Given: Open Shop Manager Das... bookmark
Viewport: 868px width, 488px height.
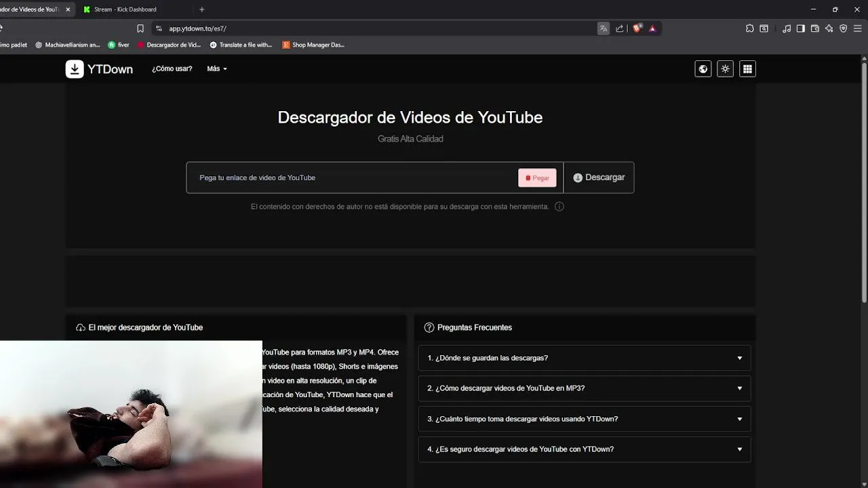Looking at the screenshot, I should coord(313,45).
